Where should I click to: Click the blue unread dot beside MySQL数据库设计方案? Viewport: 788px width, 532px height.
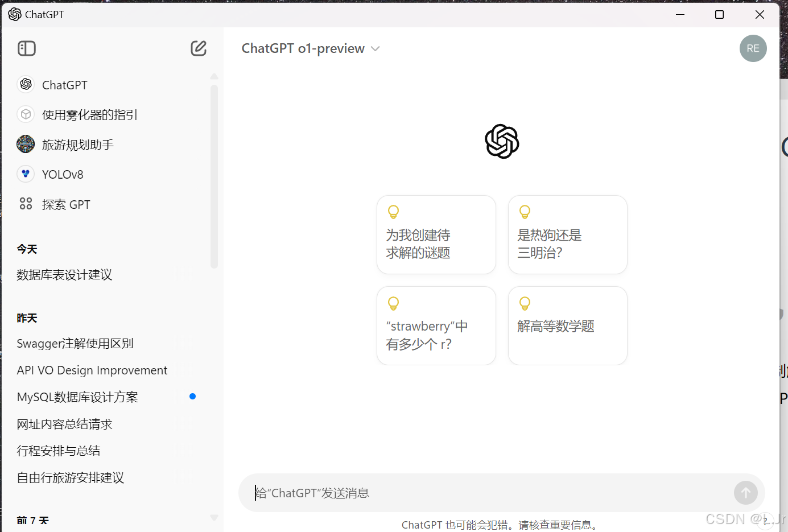[x=193, y=397]
